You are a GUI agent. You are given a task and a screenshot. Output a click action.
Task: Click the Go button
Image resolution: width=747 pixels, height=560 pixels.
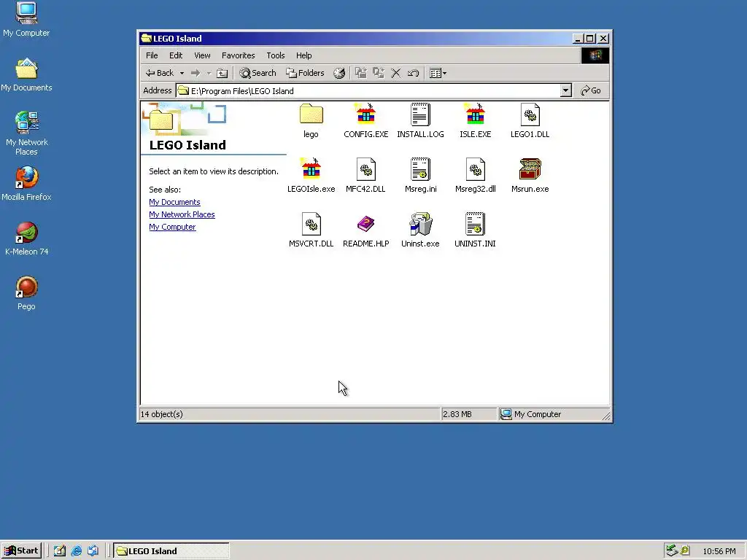591,90
